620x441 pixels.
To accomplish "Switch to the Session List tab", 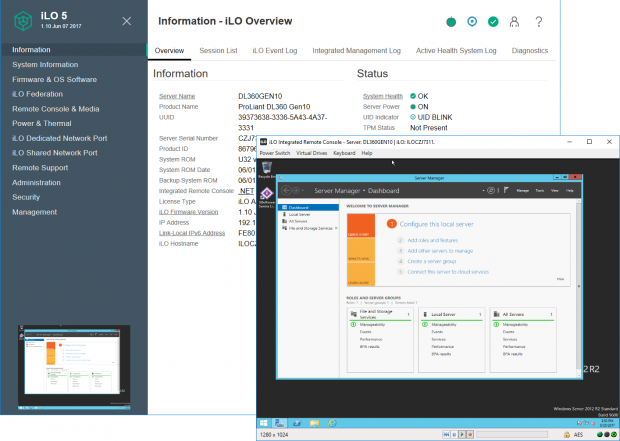I will tap(218, 50).
